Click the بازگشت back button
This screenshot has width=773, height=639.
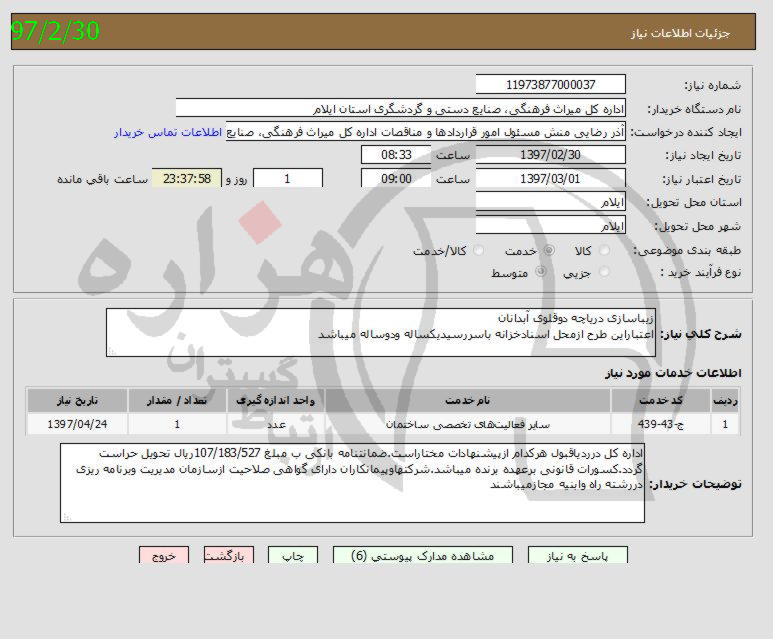pyautogui.click(x=229, y=555)
